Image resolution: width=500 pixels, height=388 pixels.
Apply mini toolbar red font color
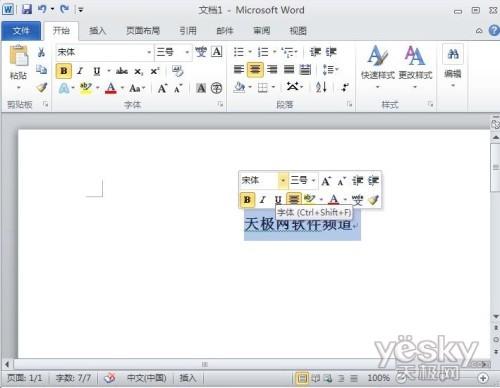(334, 200)
